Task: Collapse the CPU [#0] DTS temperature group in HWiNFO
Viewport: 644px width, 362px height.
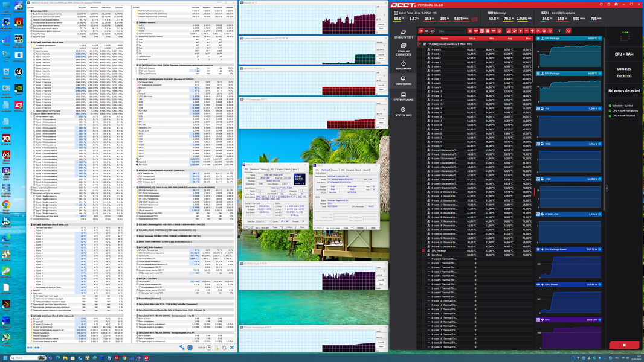Action: click(30, 224)
